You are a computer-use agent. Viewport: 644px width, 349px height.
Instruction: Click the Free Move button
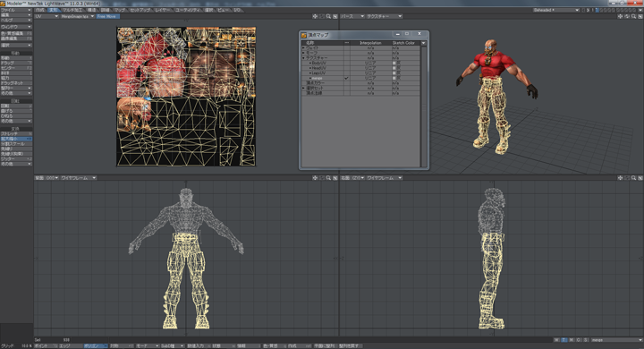[107, 16]
